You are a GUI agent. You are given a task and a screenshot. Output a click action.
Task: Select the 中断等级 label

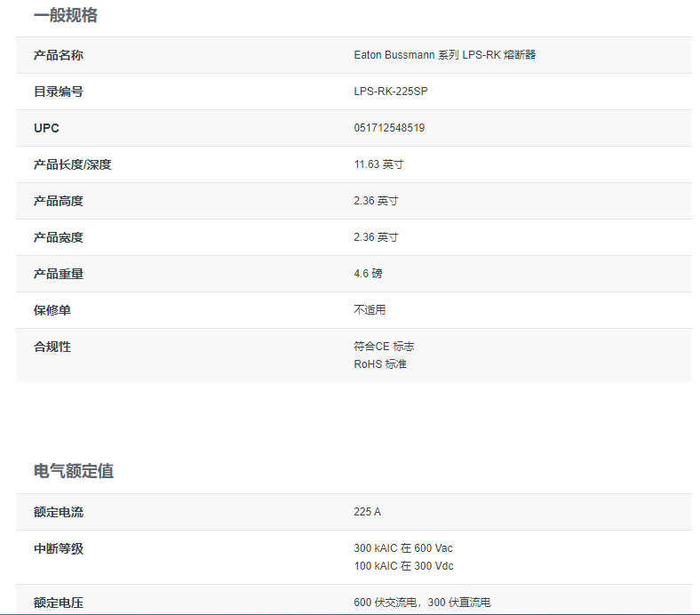pyautogui.click(x=59, y=549)
